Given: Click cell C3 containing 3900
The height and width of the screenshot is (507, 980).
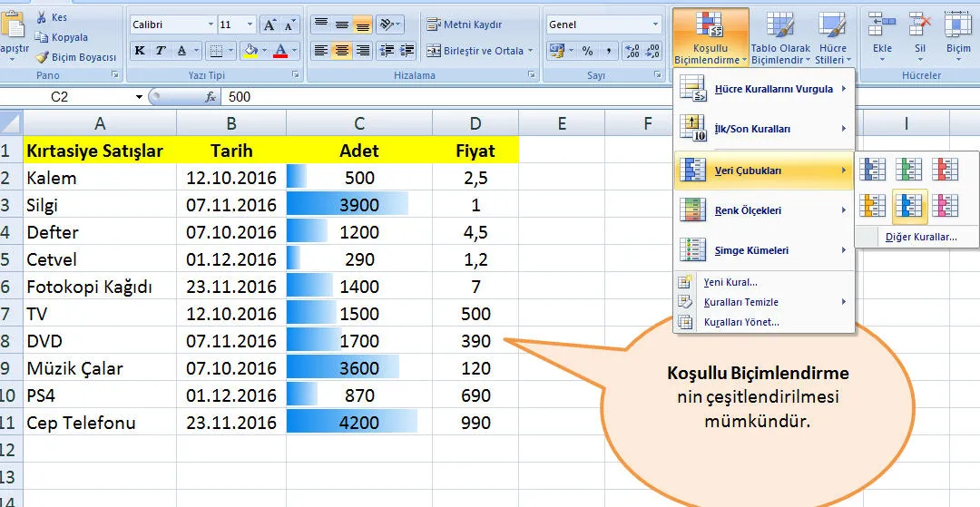Looking at the screenshot, I should point(359,205).
